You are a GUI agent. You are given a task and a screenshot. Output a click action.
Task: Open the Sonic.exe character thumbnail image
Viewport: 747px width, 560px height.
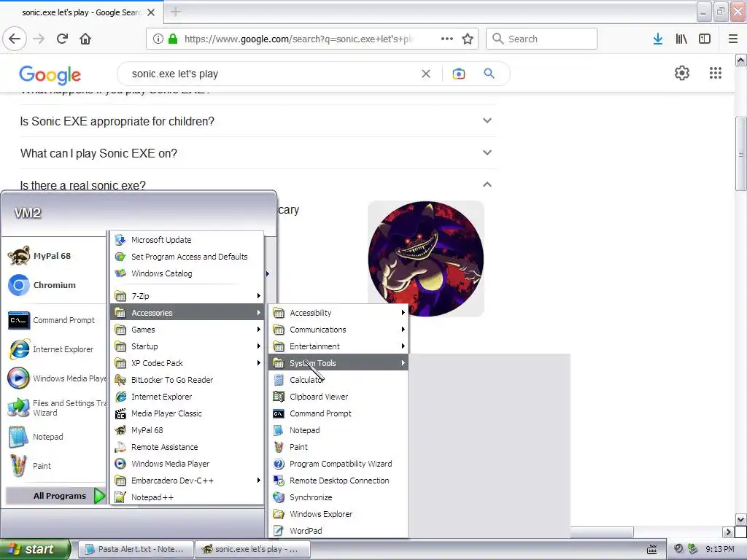point(426,259)
